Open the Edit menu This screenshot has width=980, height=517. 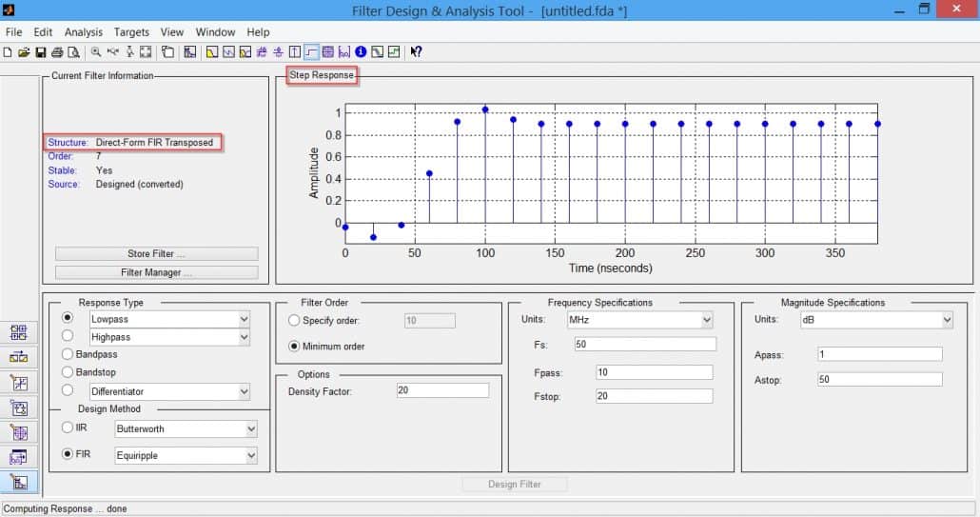pos(43,31)
